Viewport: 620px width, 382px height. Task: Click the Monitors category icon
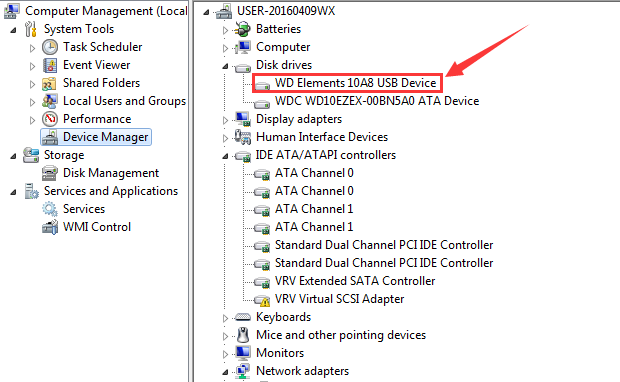[x=242, y=353]
